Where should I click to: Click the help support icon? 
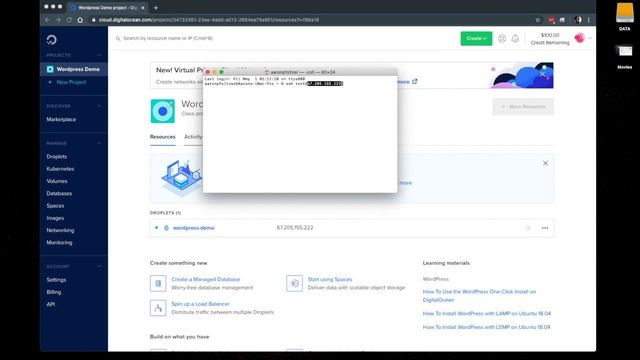tap(502, 38)
